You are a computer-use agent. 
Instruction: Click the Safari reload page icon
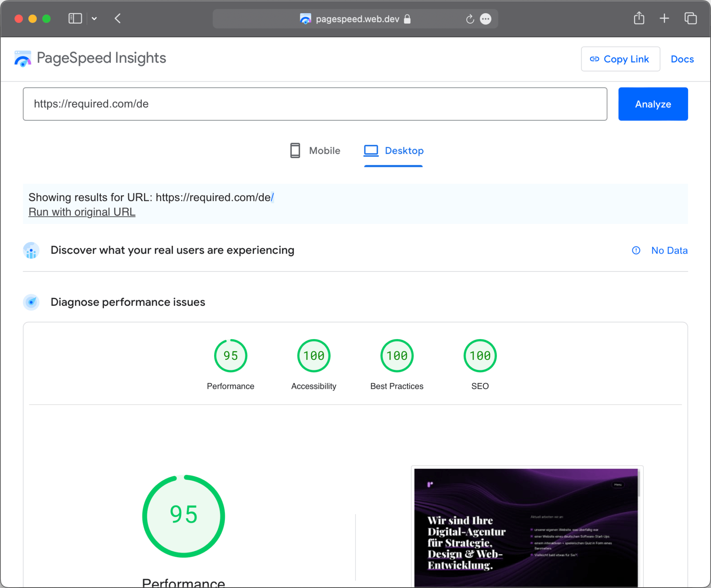click(x=469, y=19)
